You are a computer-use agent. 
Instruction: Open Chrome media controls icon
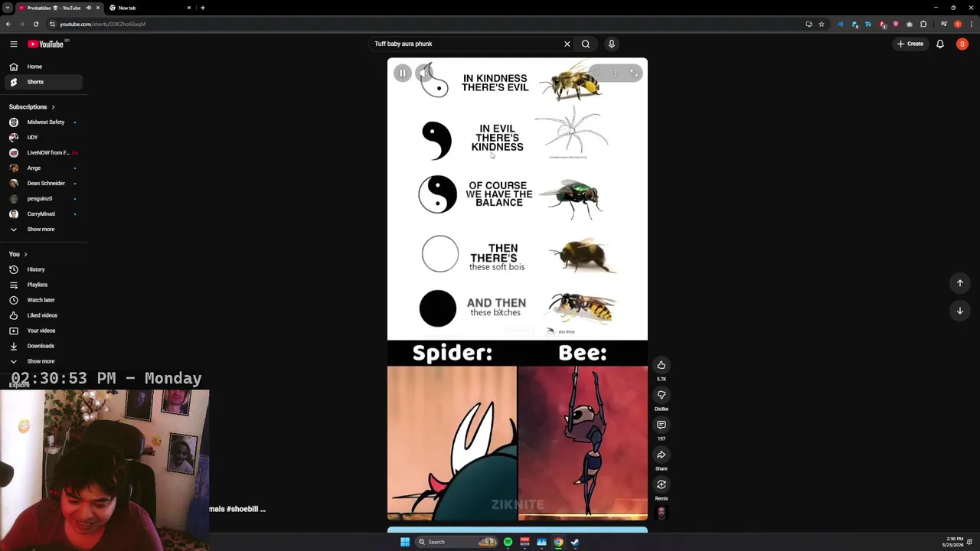coord(944,24)
